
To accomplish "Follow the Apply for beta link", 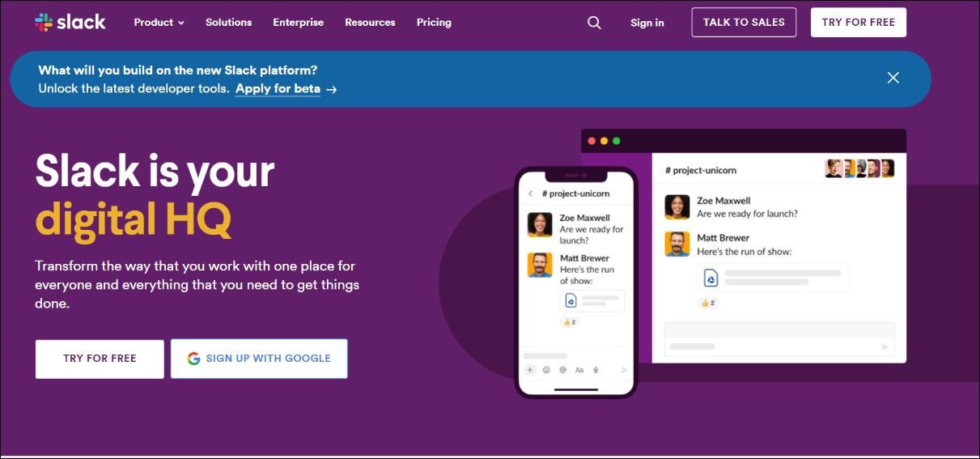I will (278, 89).
